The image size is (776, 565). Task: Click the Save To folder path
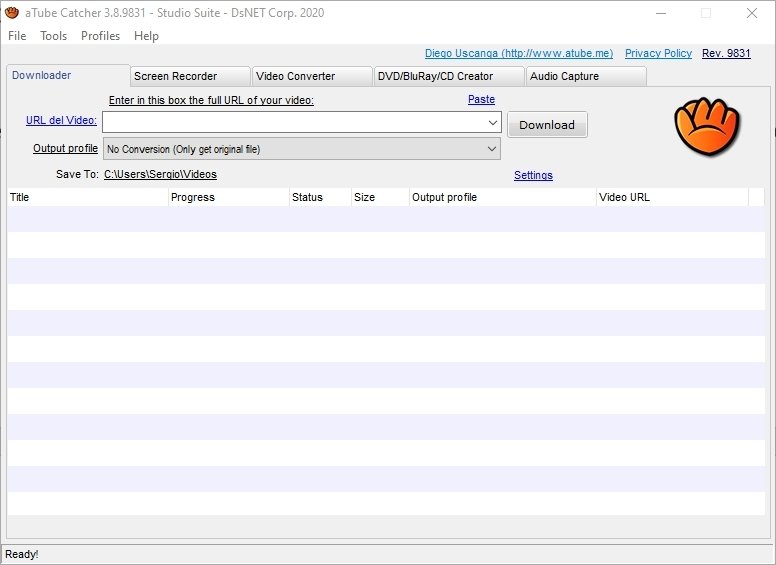click(160, 174)
